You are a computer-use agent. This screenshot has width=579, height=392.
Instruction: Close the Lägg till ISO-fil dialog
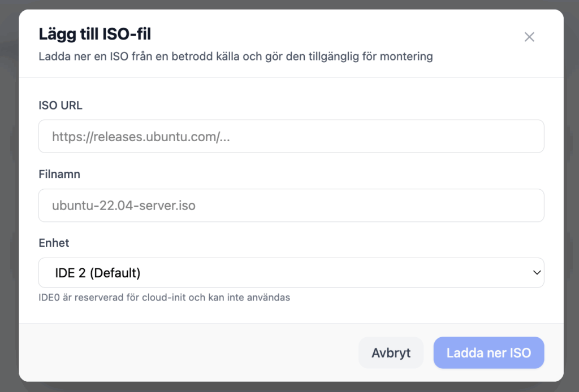coord(529,37)
